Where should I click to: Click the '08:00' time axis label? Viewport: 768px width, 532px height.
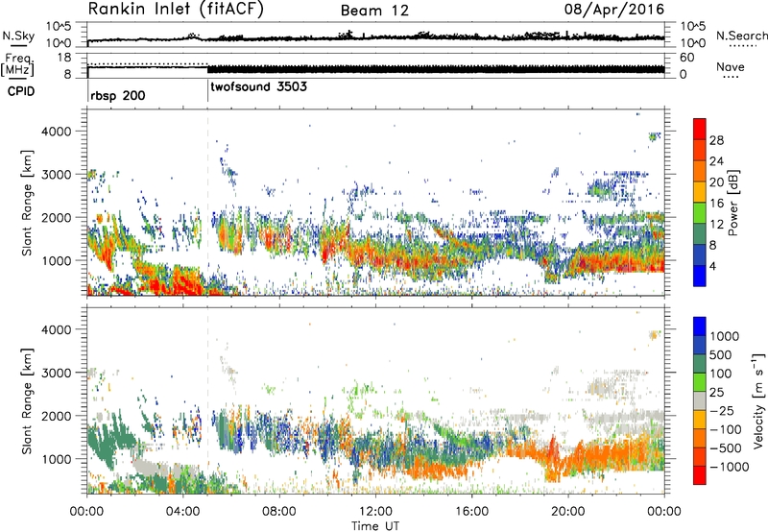(279, 512)
